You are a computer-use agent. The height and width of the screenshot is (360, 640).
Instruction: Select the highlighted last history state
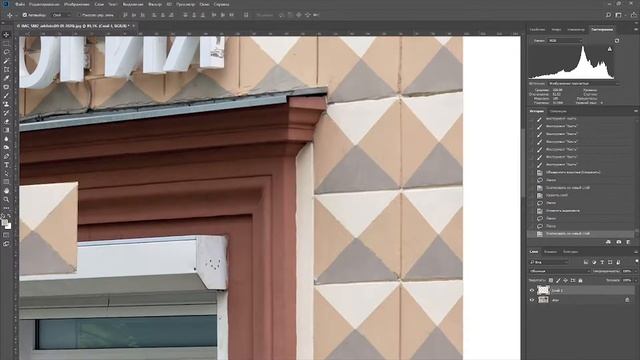pos(581,234)
